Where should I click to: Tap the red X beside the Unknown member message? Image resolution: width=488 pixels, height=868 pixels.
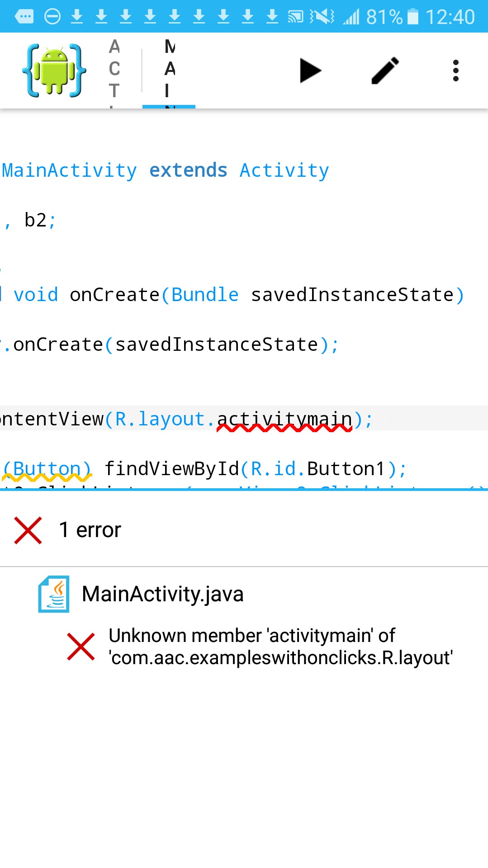[x=81, y=646]
